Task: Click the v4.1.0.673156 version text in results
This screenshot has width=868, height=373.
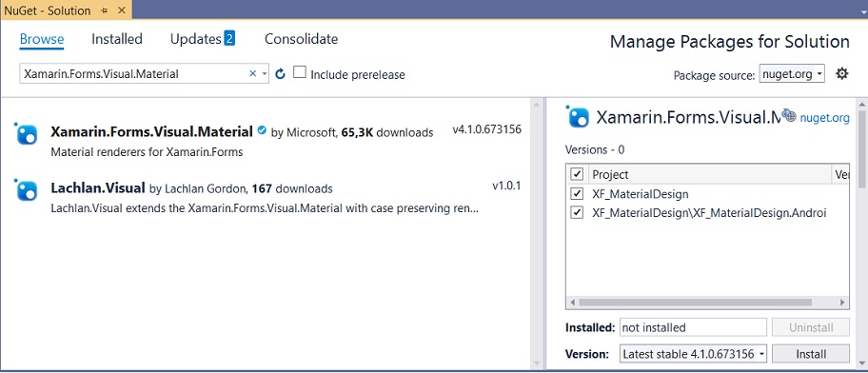Action: (486, 130)
